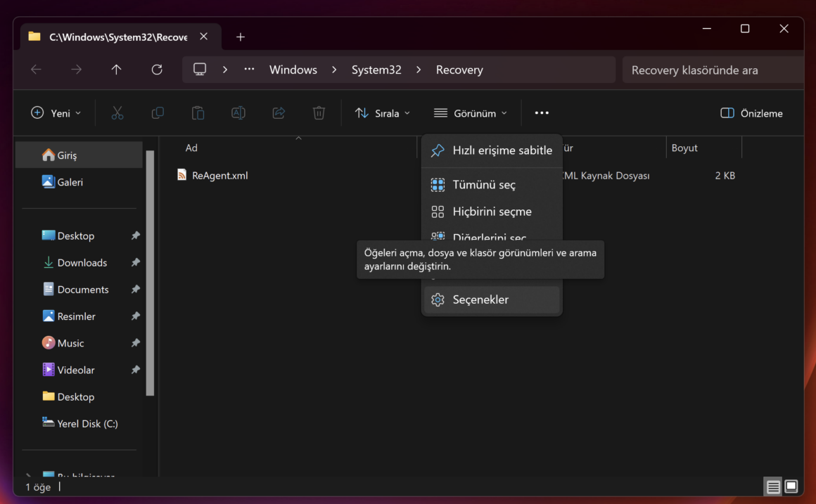Click the Yerel Disk (C:) drive icon
This screenshot has width=816, height=504.
(48, 422)
